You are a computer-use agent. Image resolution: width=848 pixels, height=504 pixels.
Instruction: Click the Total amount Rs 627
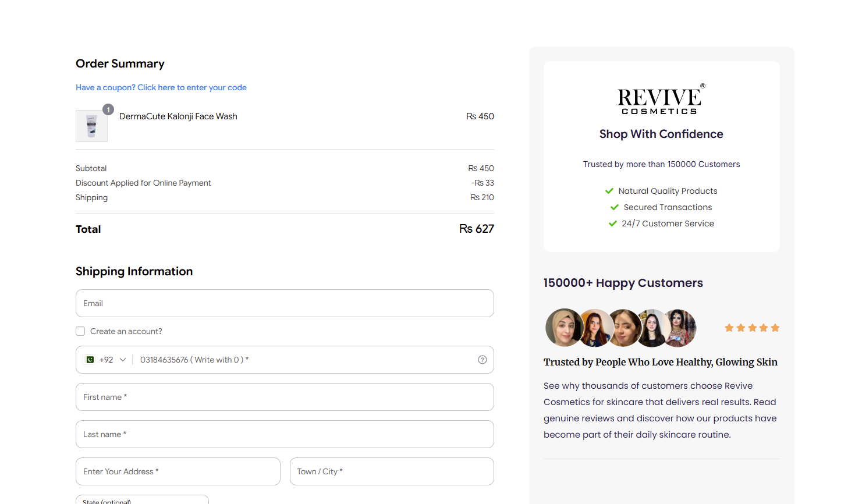coord(477,229)
